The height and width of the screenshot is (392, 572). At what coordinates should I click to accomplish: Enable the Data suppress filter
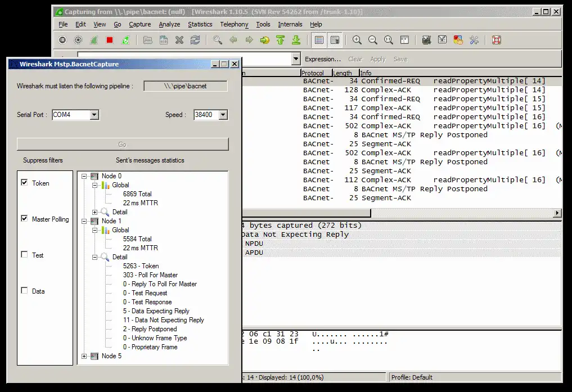pyautogui.click(x=24, y=291)
